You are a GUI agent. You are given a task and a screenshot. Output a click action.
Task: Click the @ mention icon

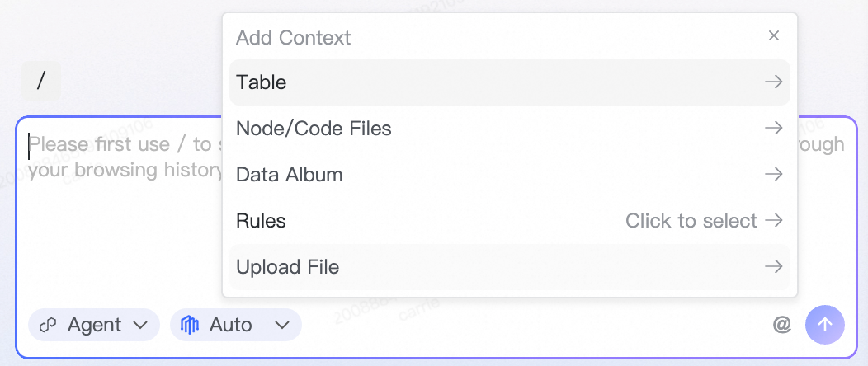click(x=782, y=324)
